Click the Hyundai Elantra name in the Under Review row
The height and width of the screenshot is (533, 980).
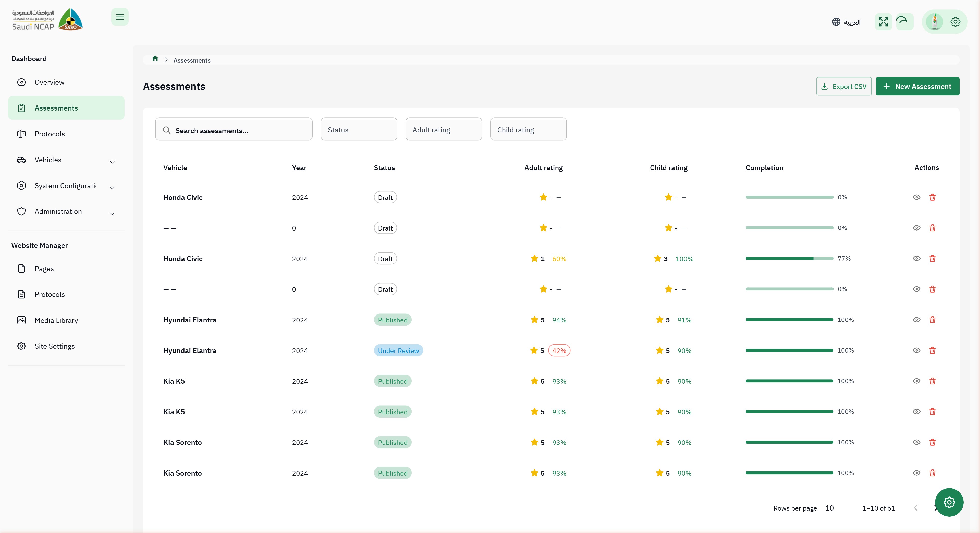189,350
